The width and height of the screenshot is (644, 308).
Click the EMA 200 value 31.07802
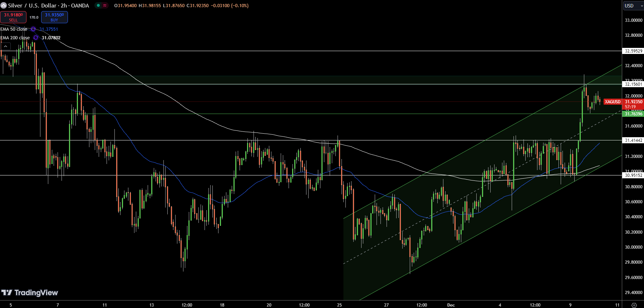51,38
